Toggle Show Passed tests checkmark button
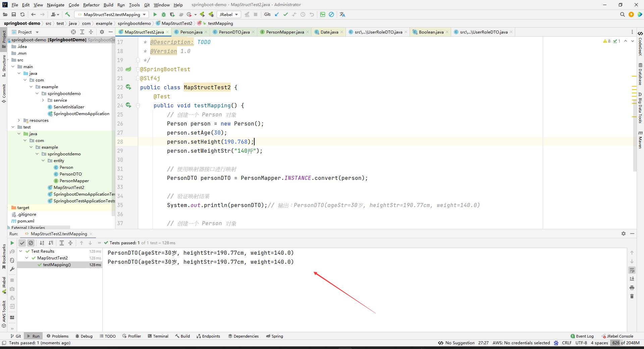The image size is (644, 349). coord(22,243)
